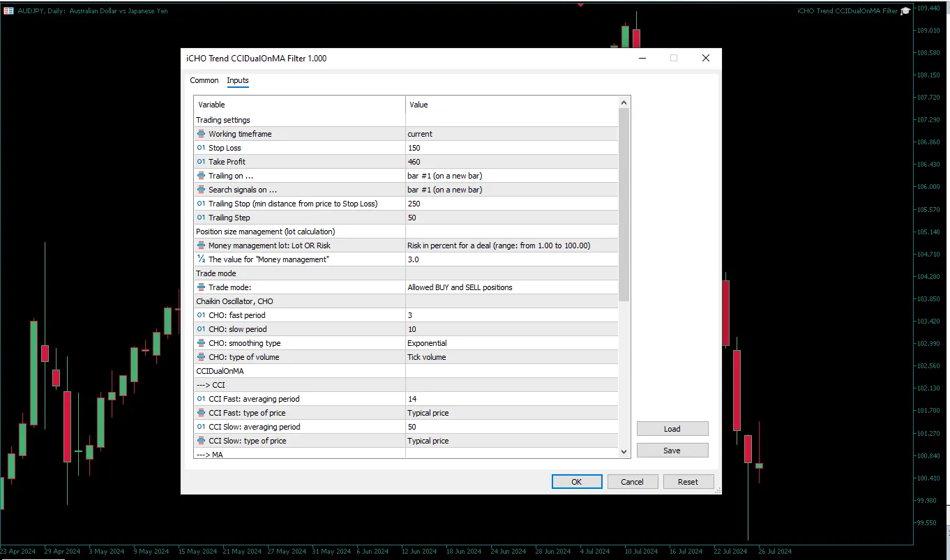Select the Inputs tab
950x560 pixels.
pyautogui.click(x=238, y=80)
